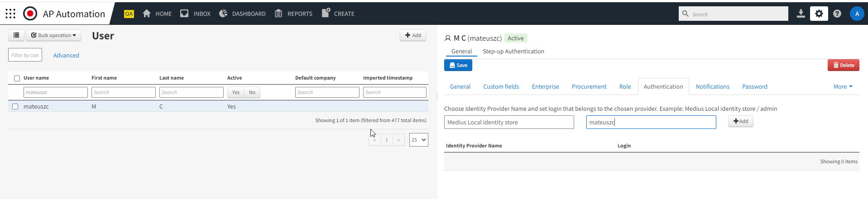The height and width of the screenshot is (199, 868).
Task: Go to Home via house icon
Action: [x=147, y=14]
